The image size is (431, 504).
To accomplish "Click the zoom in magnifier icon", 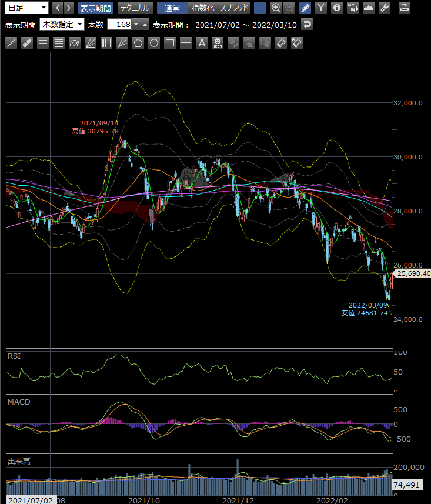I will tap(276, 8).
